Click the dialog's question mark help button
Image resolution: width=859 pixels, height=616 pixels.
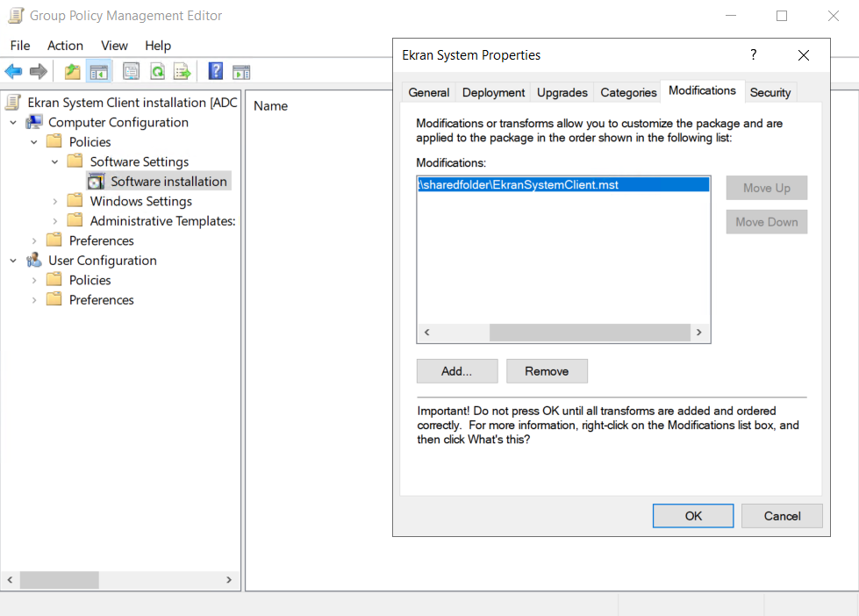(x=753, y=54)
